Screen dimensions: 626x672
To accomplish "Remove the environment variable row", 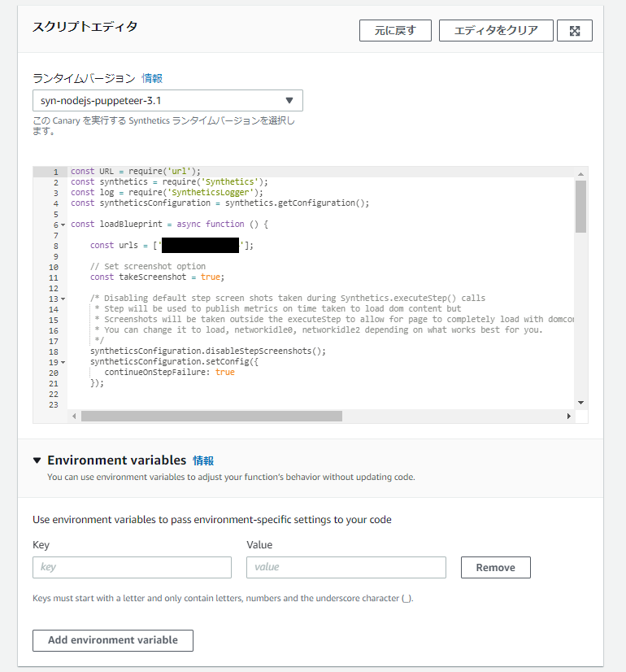I will pos(496,567).
